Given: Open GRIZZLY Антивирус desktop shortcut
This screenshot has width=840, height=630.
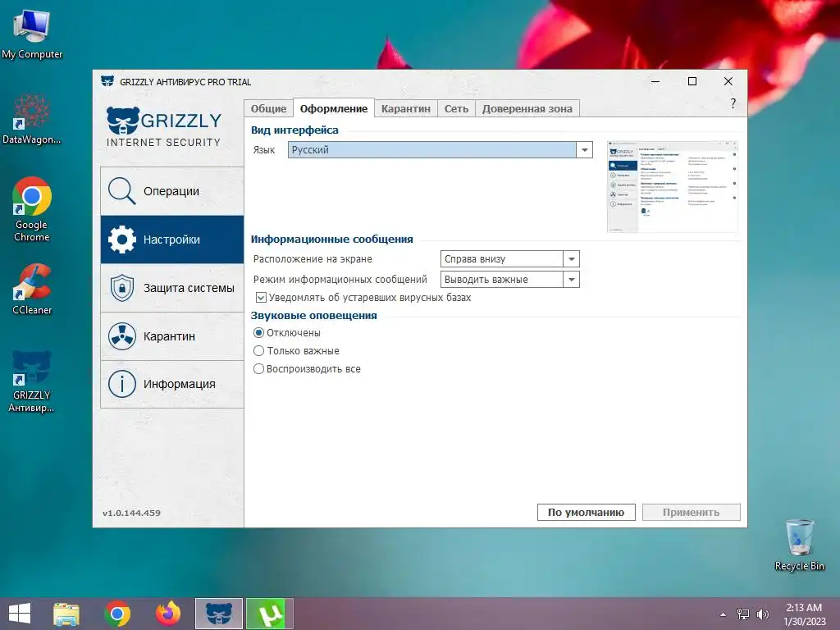Looking at the screenshot, I should click(x=32, y=381).
